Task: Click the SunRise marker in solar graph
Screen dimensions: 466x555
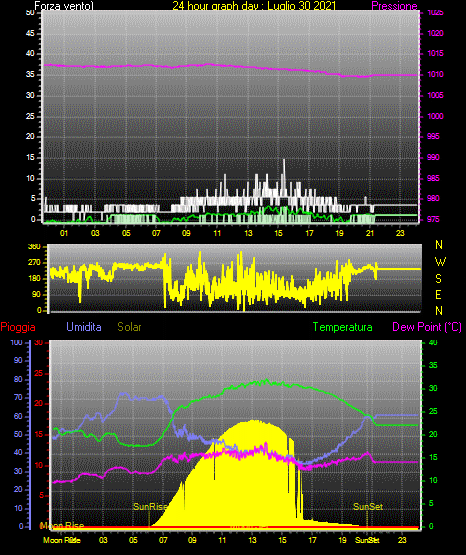Action: click(x=150, y=507)
